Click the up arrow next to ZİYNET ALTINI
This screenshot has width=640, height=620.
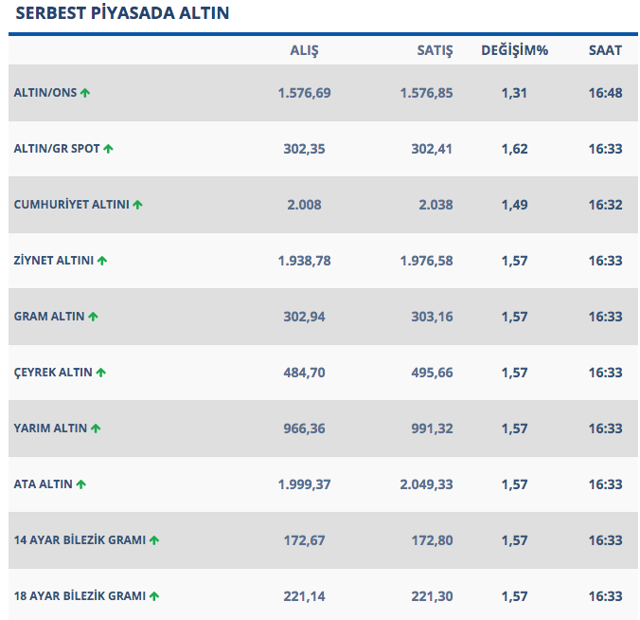(x=102, y=261)
